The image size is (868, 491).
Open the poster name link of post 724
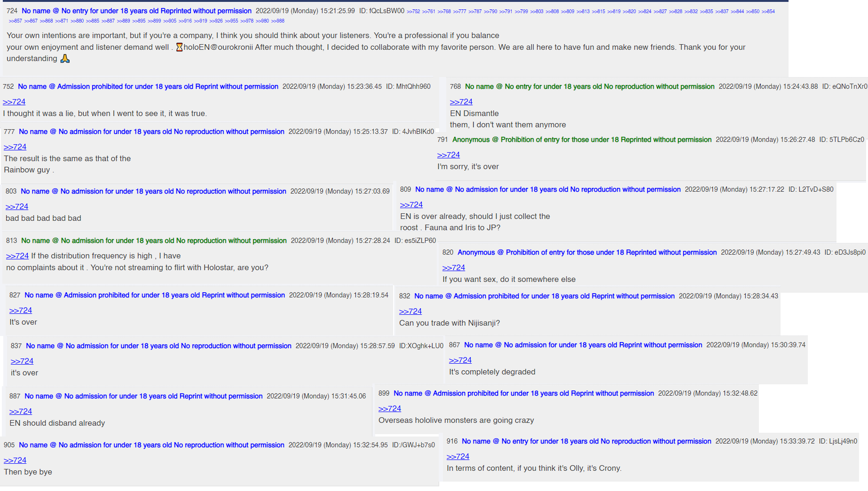(x=136, y=11)
